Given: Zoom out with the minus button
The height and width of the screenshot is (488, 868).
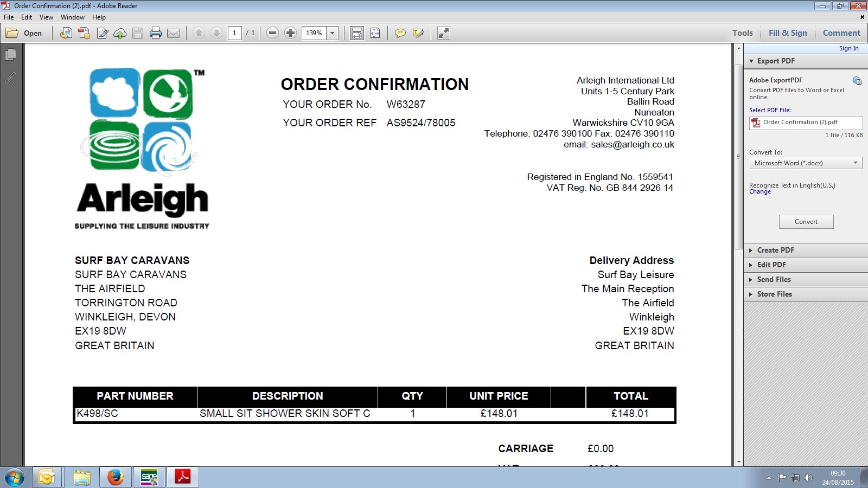Looking at the screenshot, I should [273, 33].
